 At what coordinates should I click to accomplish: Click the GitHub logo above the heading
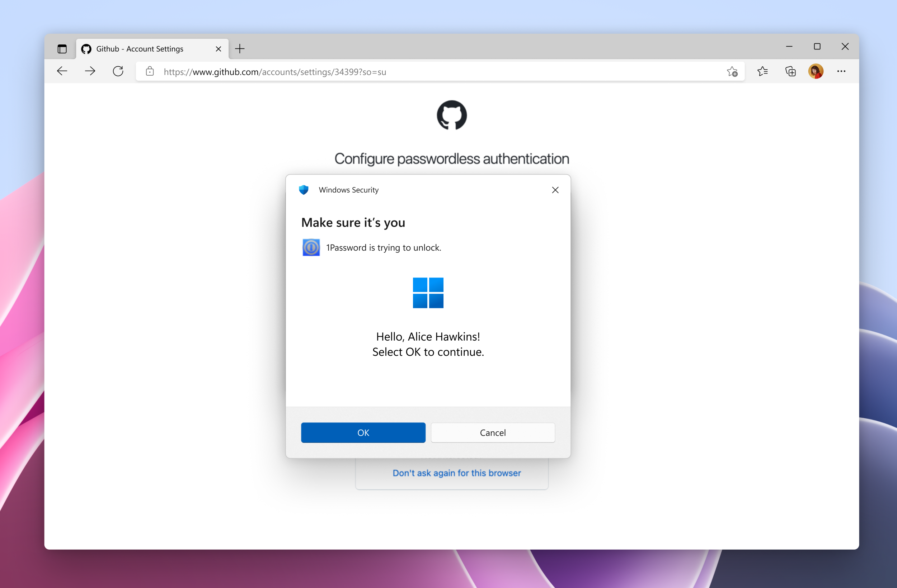coord(452,115)
